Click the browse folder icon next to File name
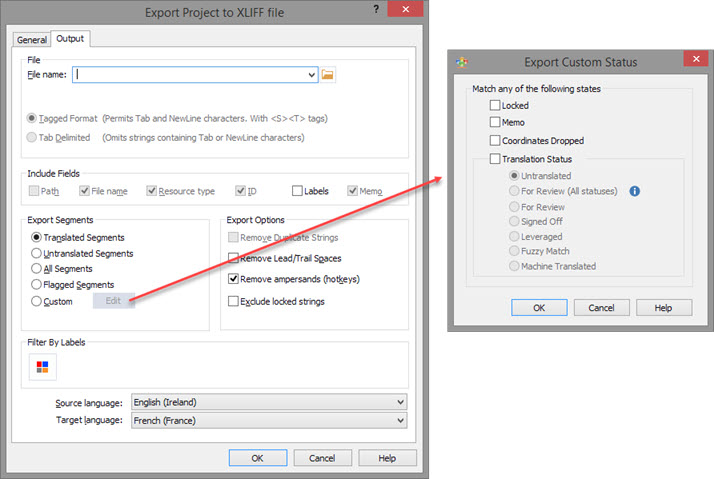 pos(327,75)
